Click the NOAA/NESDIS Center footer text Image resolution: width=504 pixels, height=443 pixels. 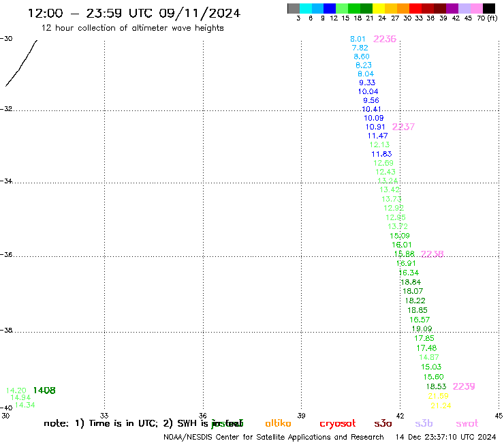point(274,437)
